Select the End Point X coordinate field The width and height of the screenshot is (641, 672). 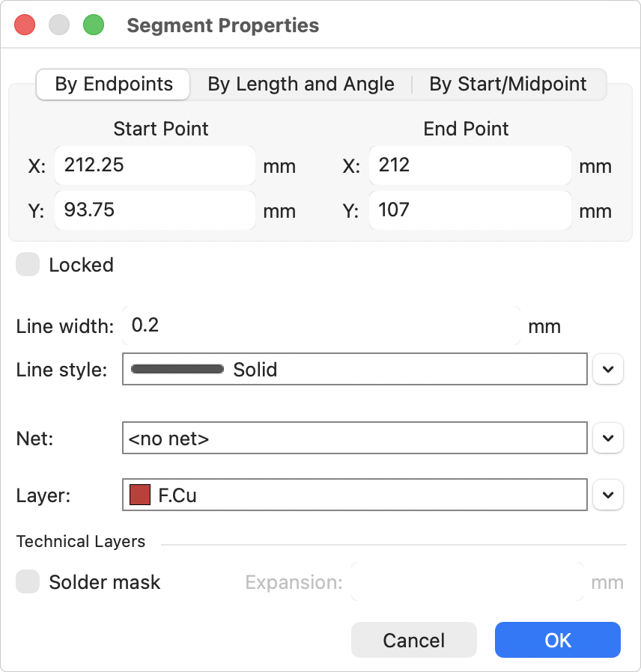click(x=470, y=165)
